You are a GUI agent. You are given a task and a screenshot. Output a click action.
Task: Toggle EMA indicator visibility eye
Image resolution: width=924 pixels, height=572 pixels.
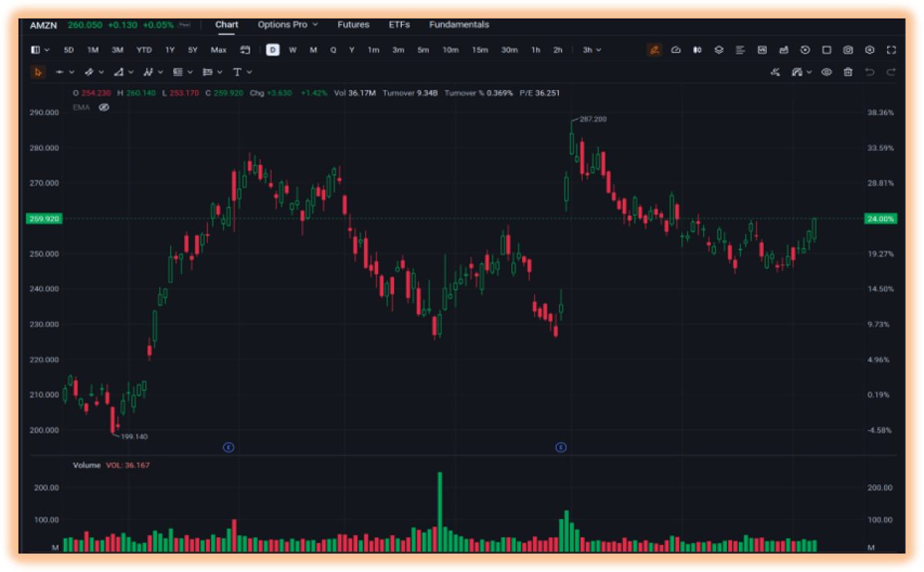(104, 108)
